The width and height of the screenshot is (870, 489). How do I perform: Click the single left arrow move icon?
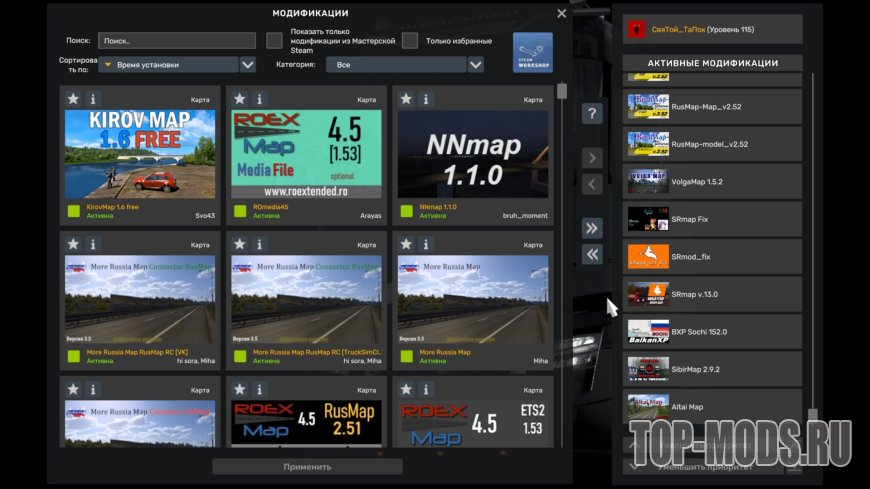coord(592,184)
